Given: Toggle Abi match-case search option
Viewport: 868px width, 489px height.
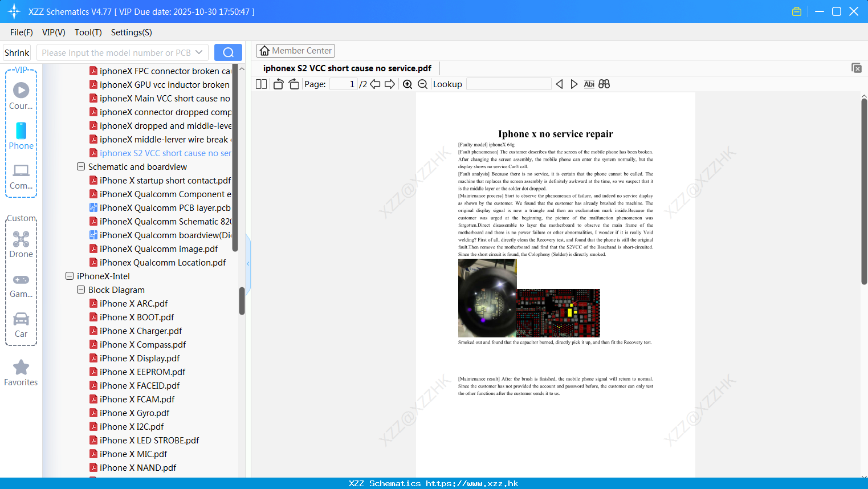Looking at the screenshot, I should [x=589, y=84].
